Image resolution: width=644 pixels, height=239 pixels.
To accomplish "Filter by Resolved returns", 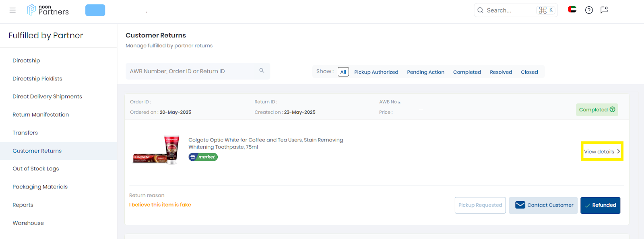I will [501, 72].
